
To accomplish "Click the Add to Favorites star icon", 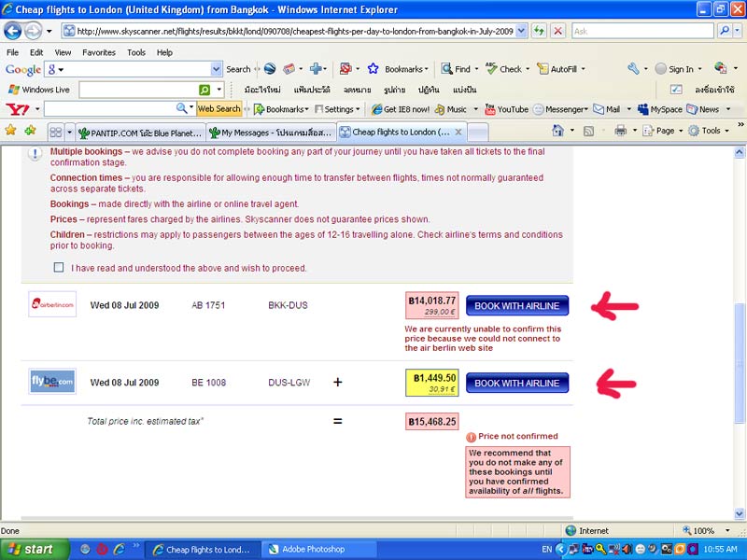I will pos(30,130).
